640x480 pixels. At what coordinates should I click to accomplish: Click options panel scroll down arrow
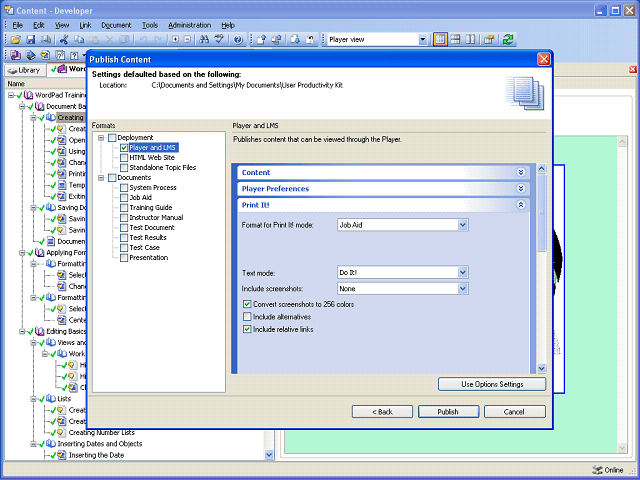(541, 368)
